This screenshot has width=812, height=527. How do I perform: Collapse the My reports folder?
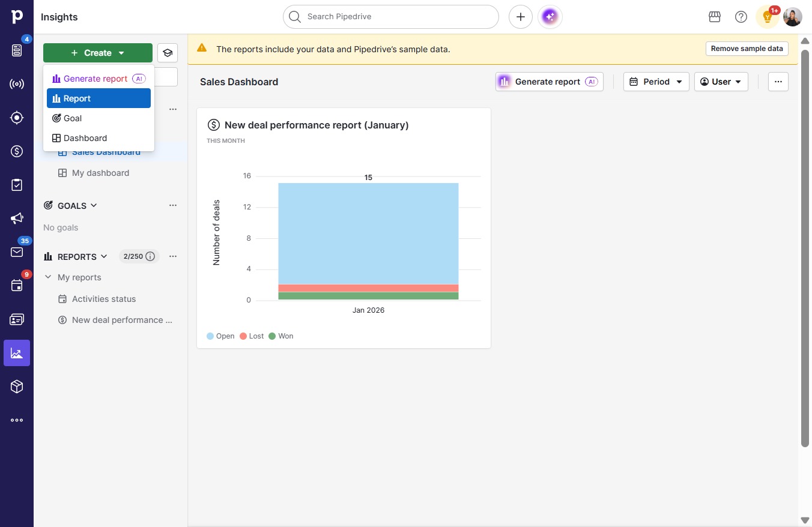(x=48, y=277)
